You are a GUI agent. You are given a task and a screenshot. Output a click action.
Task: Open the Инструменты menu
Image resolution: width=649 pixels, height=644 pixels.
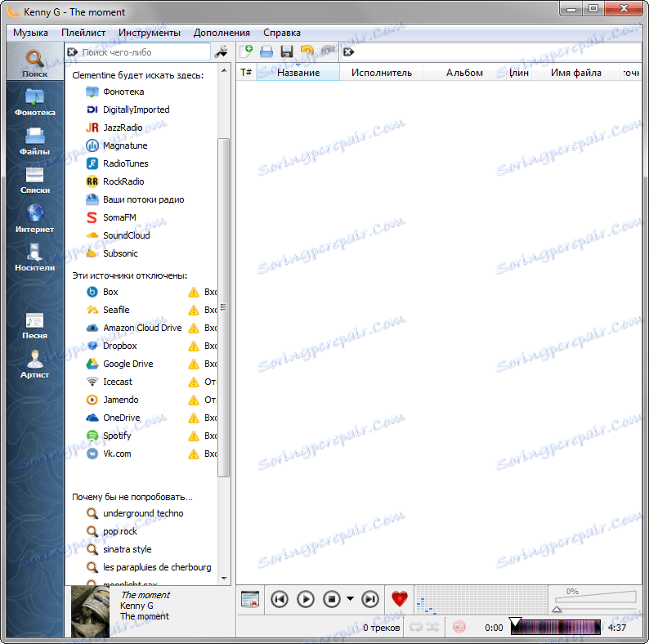point(150,33)
